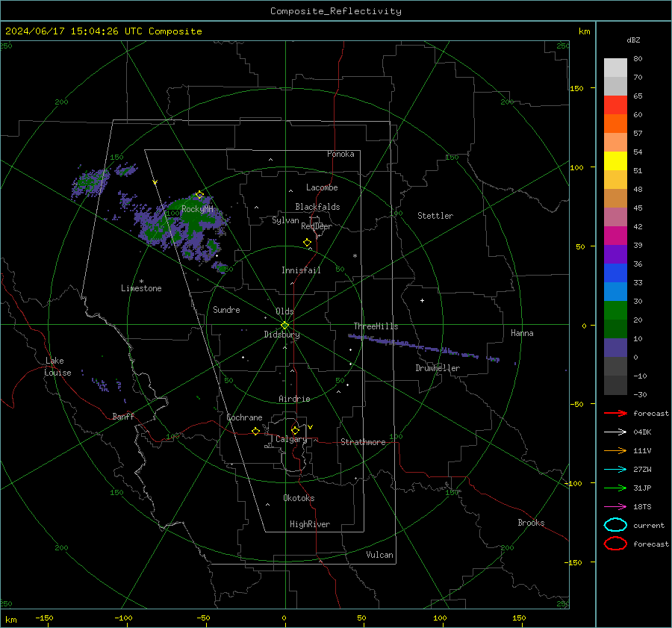Select the Stettler label
Image resolution: width=672 pixels, height=628 pixels.
435,216
